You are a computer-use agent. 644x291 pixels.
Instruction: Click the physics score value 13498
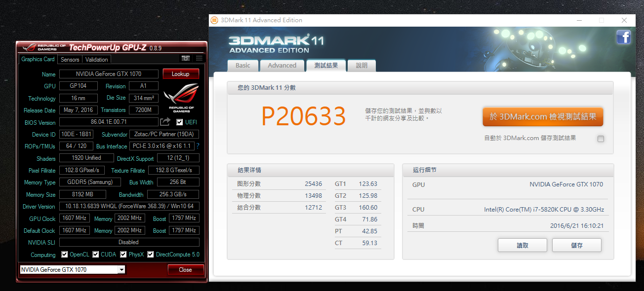(x=314, y=196)
